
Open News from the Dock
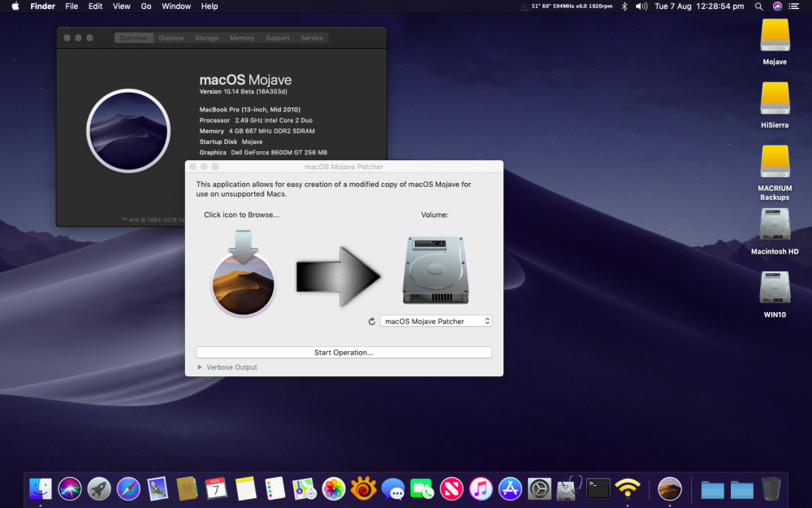(x=451, y=488)
